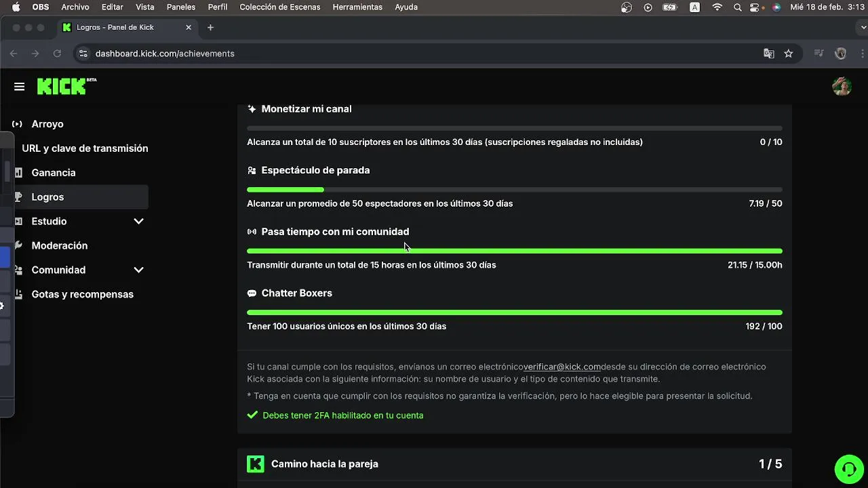The height and width of the screenshot is (488, 868).
Task: Click the '21.15 / 15.00h' hours value
Action: point(755,265)
